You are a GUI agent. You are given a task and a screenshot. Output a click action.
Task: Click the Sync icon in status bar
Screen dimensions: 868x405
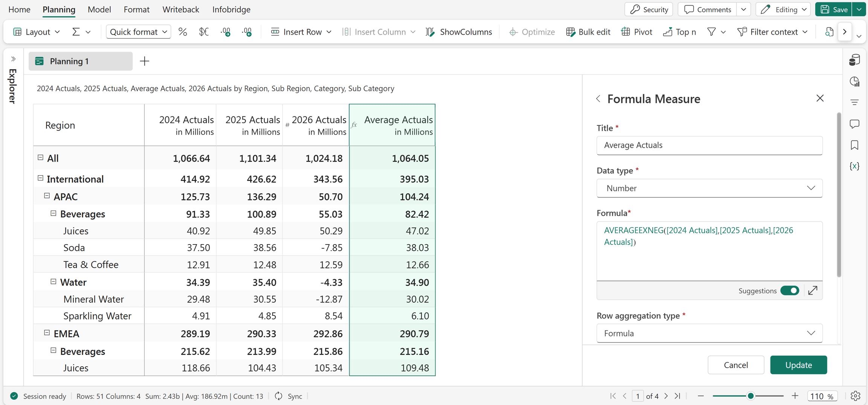coord(278,396)
